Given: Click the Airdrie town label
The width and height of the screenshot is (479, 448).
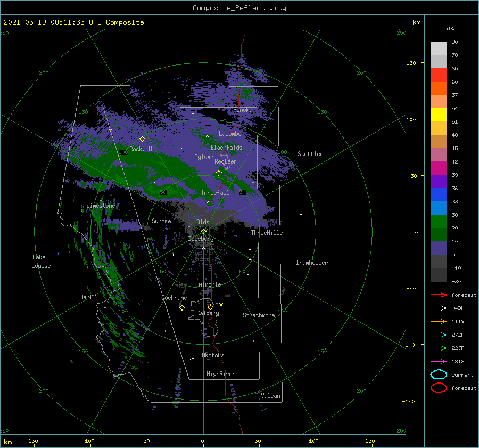Looking at the screenshot, I should (x=210, y=284).
